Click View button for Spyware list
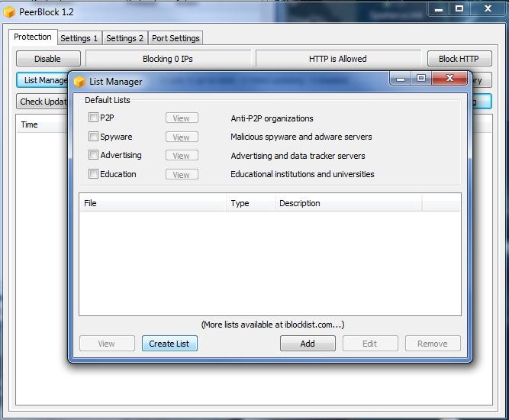Image resolution: width=509 pixels, height=420 pixels. click(182, 137)
